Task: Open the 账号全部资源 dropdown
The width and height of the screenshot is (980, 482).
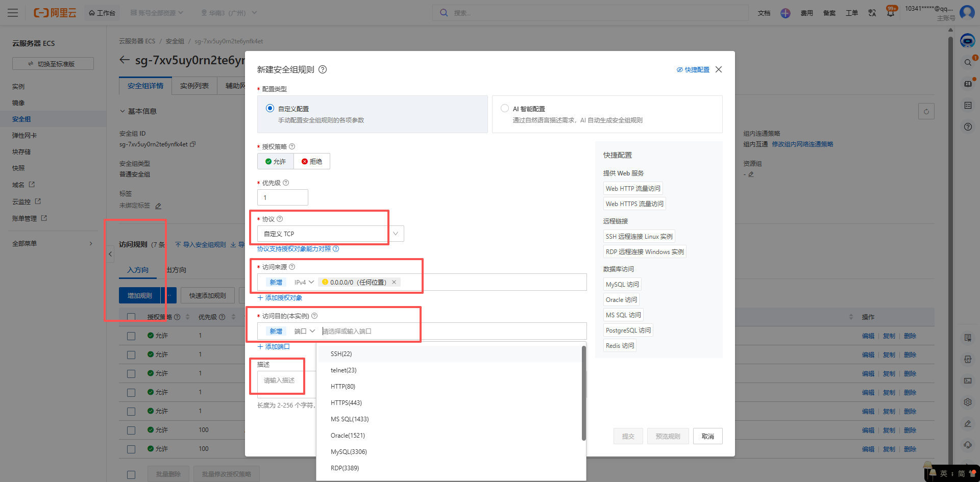Action: (x=157, y=13)
